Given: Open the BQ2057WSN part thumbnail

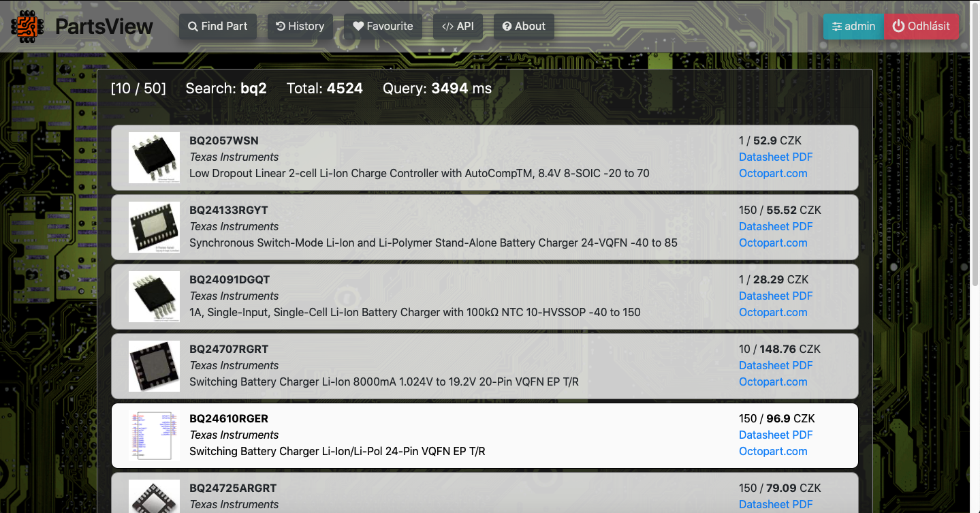Looking at the screenshot, I should tap(154, 157).
